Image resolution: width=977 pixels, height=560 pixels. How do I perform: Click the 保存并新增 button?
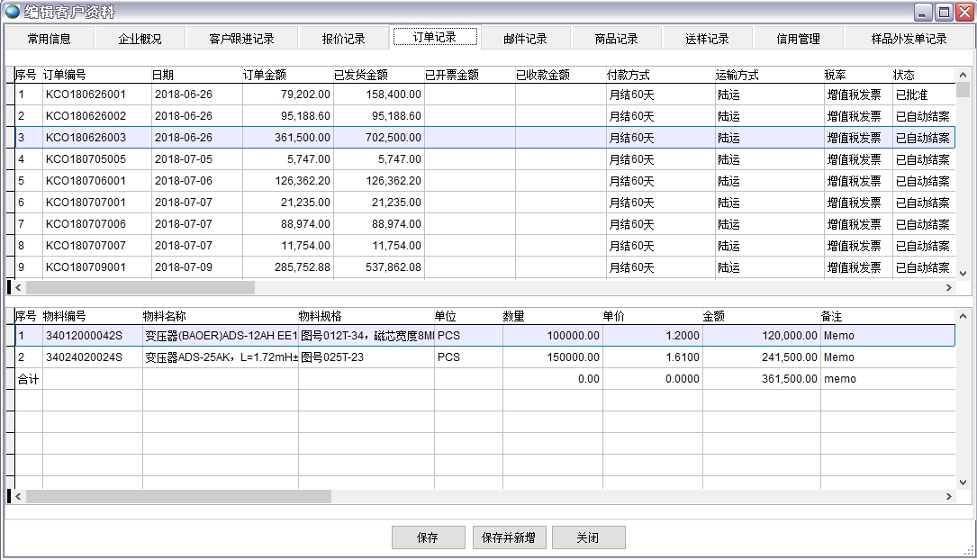[x=509, y=537]
